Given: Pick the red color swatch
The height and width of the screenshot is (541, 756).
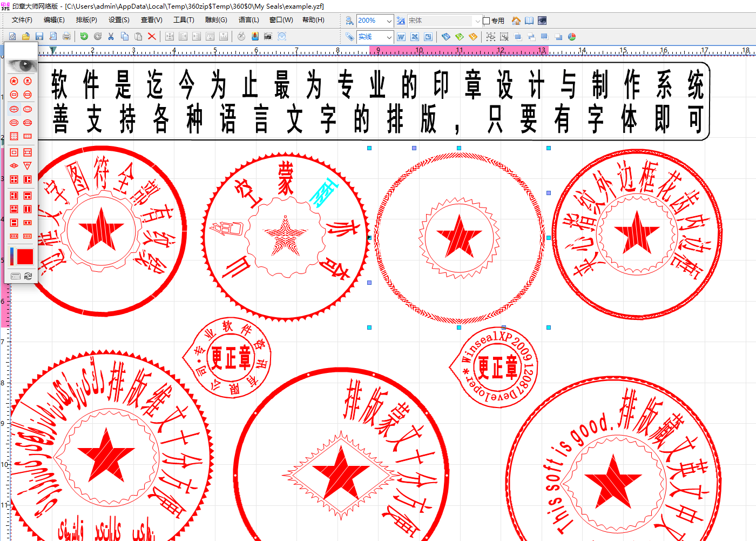Looking at the screenshot, I should (25, 257).
